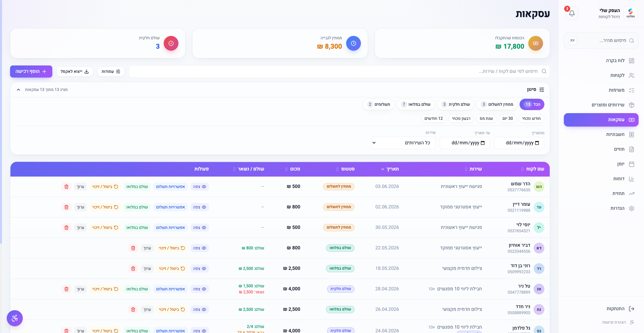
Task: Click the red checkmark icon on שולם חלקית card
Action: [x=171, y=43]
